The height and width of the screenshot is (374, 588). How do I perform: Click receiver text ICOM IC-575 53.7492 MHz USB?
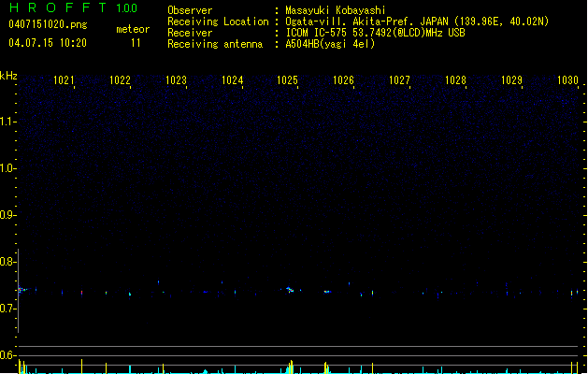[376, 33]
